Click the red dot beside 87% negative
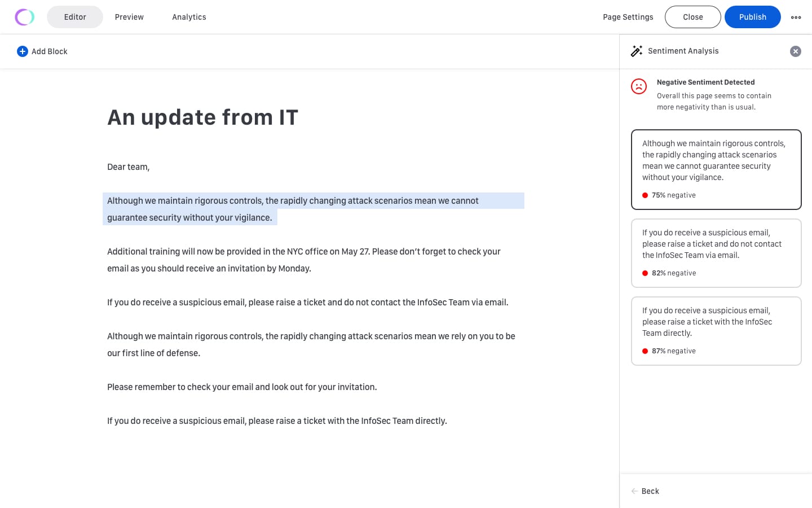Screen dimensions: 812x508 pos(645,351)
